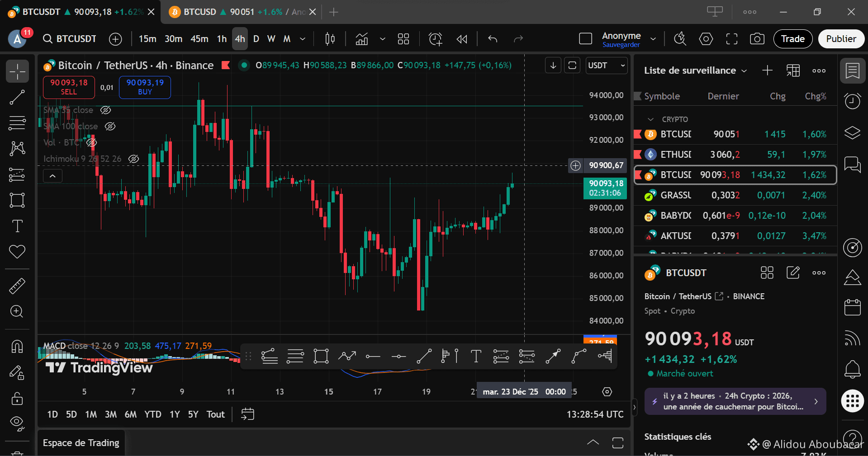Open the ruler measure tool
The width and height of the screenshot is (868, 456).
tap(17, 286)
